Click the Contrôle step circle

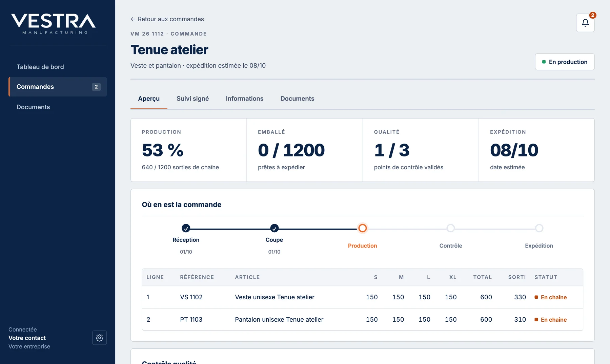coord(450,228)
